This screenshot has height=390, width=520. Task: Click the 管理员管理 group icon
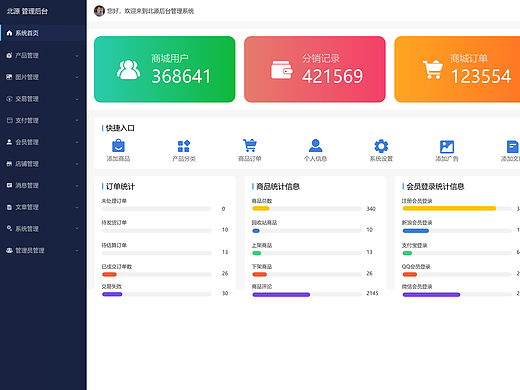[9, 250]
